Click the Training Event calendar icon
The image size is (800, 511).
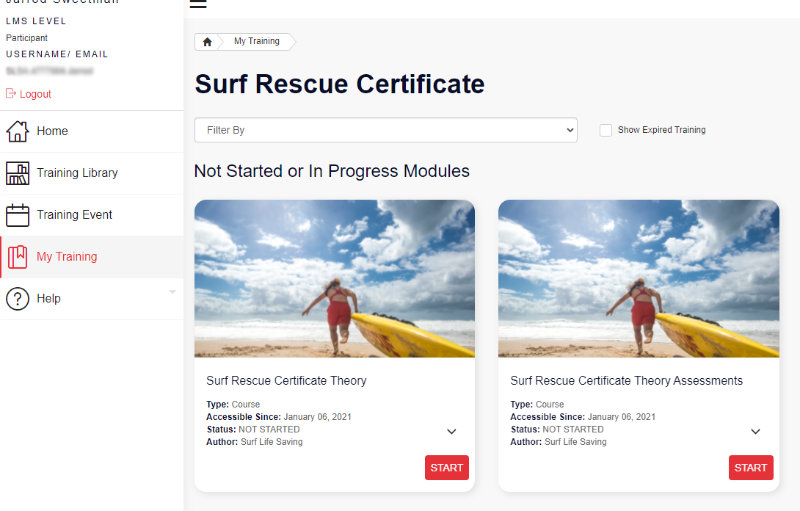click(x=17, y=215)
